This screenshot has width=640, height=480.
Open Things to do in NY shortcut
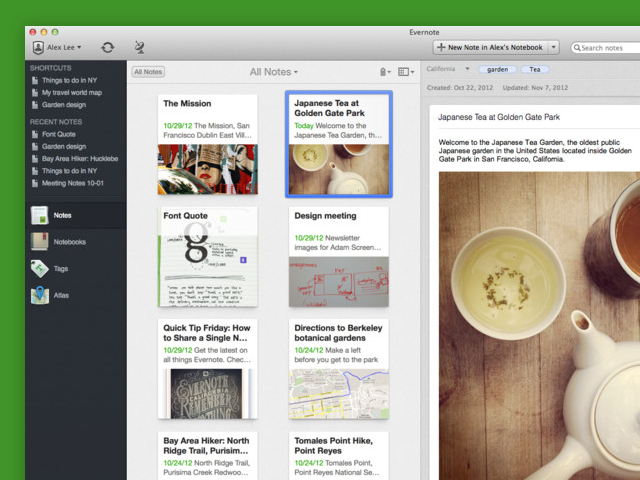pos(69,80)
